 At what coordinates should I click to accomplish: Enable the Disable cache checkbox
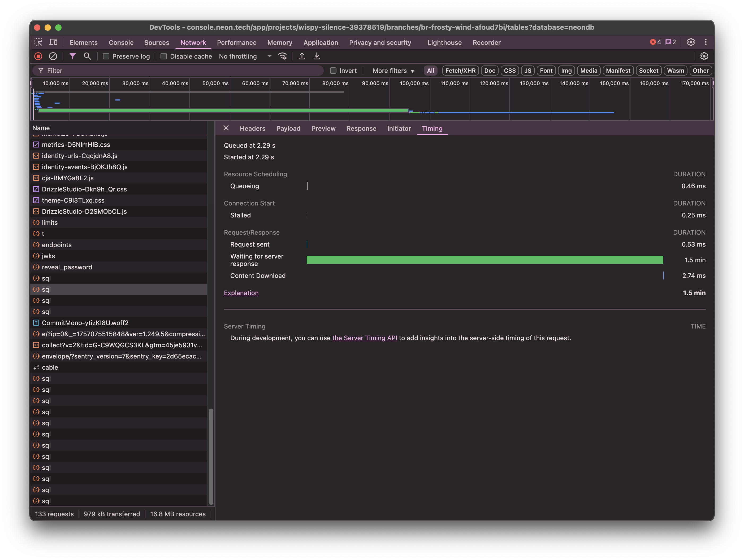tap(164, 56)
